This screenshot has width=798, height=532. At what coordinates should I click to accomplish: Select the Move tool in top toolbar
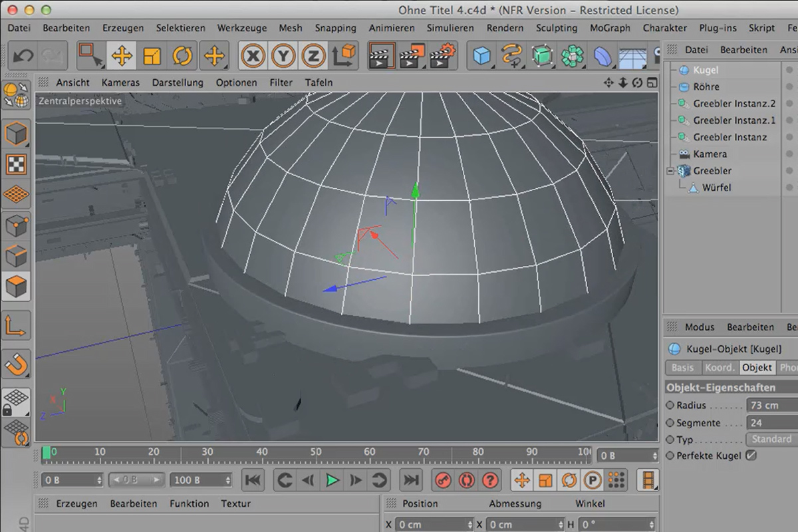click(x=122, y=56)
